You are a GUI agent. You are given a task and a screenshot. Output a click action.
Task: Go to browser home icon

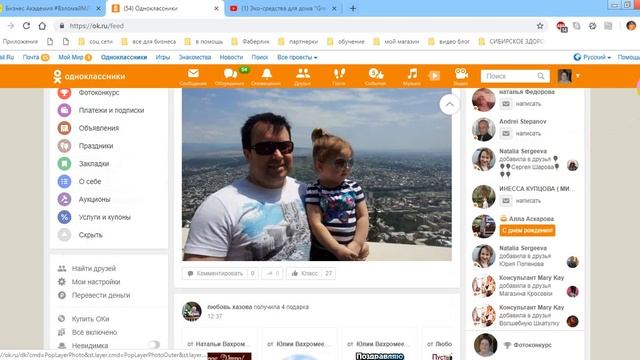point(42,26)
